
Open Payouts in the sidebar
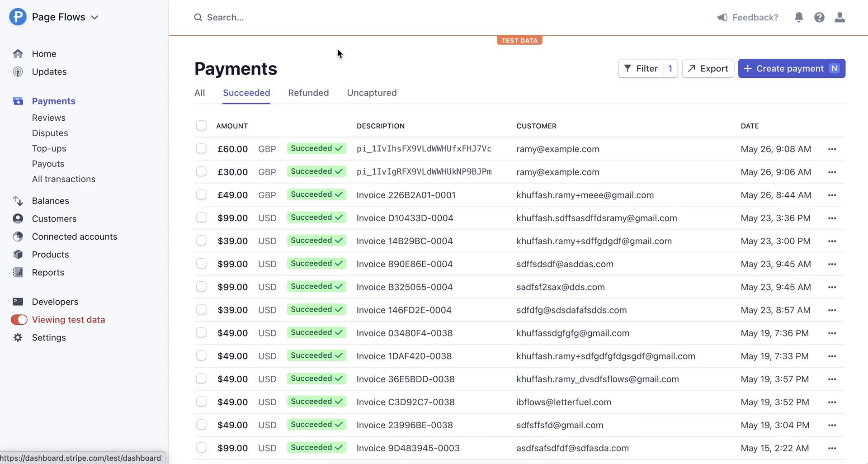[x=48, y=164]
